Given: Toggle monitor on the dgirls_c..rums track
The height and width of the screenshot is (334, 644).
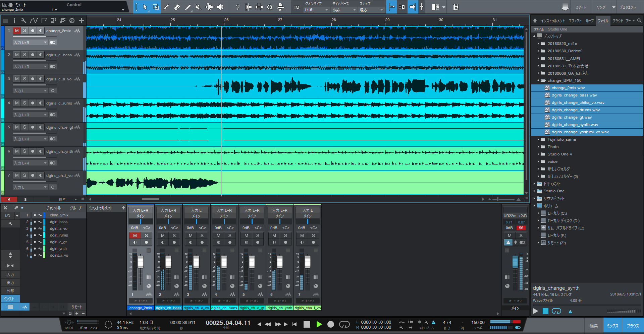Looking at the screenshot, I should pyautogui.click(x=41, y=103).
